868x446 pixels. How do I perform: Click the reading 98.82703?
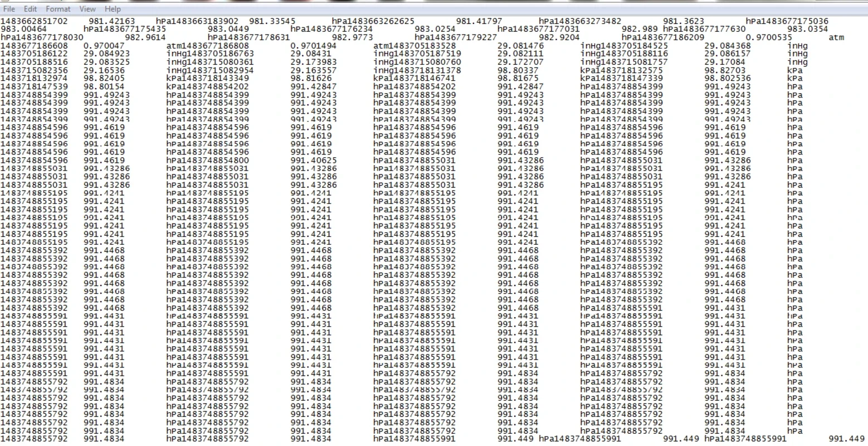725,70
